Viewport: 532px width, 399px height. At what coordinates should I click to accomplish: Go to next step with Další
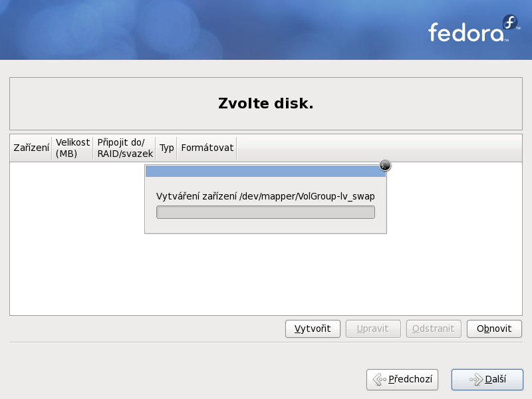[x=487, y=379]
